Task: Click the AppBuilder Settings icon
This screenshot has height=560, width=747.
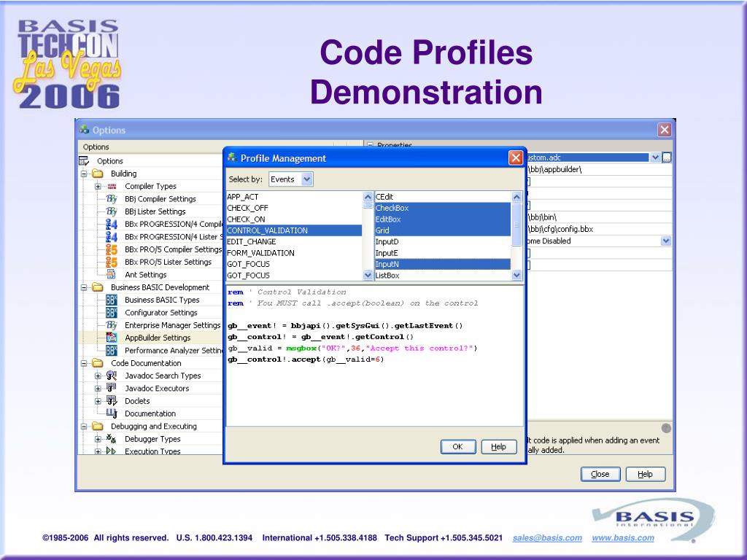Action: click(x=112, y=338)
